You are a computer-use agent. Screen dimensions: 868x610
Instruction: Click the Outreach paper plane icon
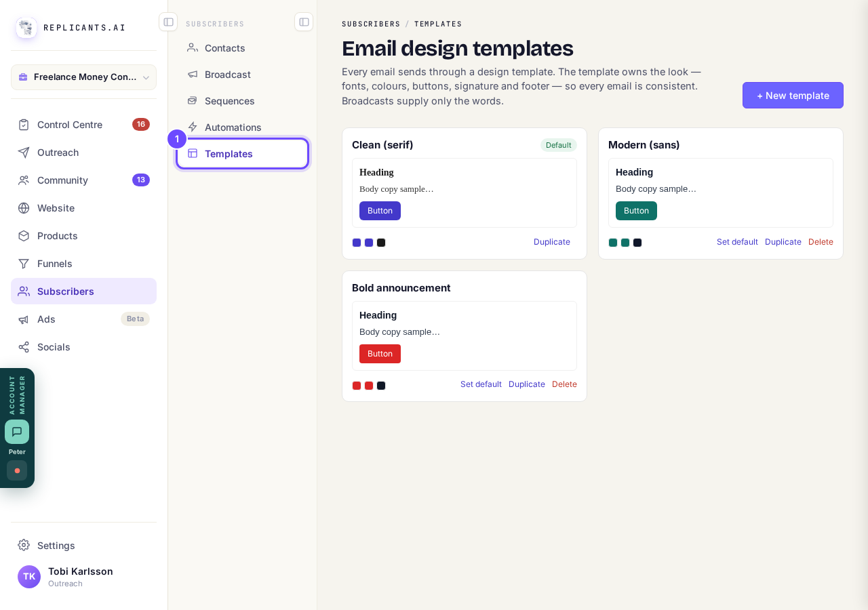click(24, 152)
